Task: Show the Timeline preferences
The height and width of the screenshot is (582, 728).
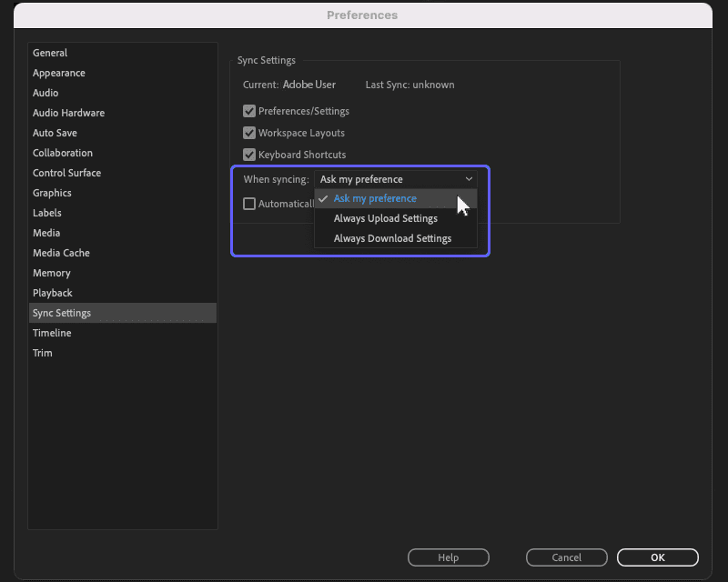Action: (x=52, y=333)
